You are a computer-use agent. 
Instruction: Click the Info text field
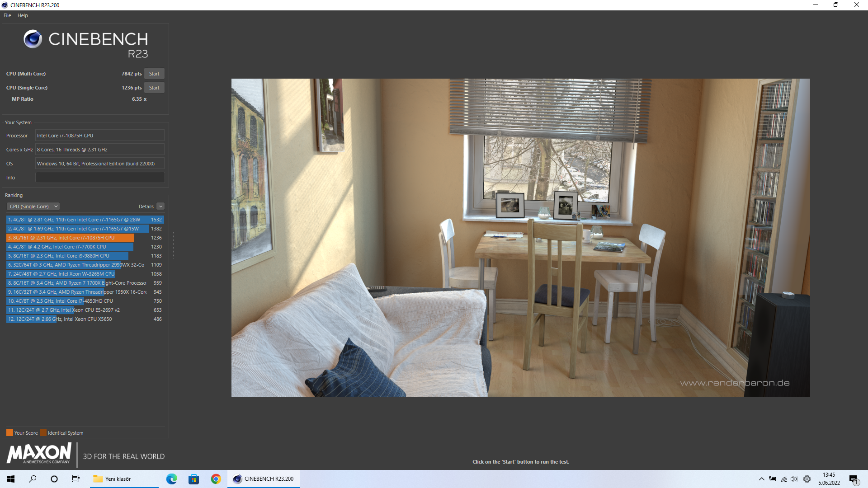point(100,178)
